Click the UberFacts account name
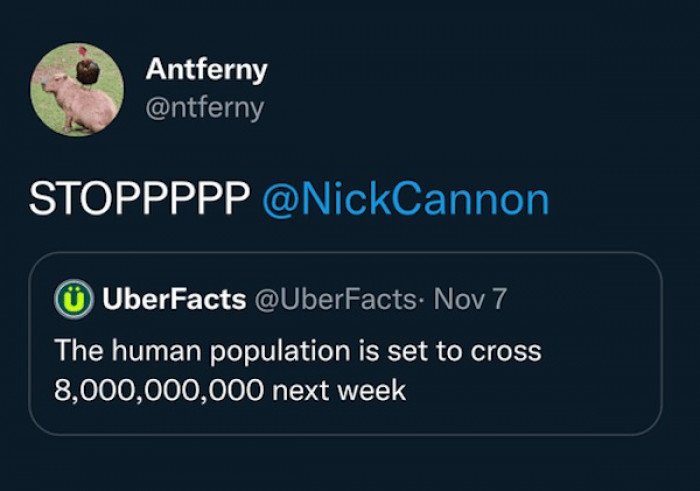Viewport: 700px width, 491px height. (x=173, y=300)
